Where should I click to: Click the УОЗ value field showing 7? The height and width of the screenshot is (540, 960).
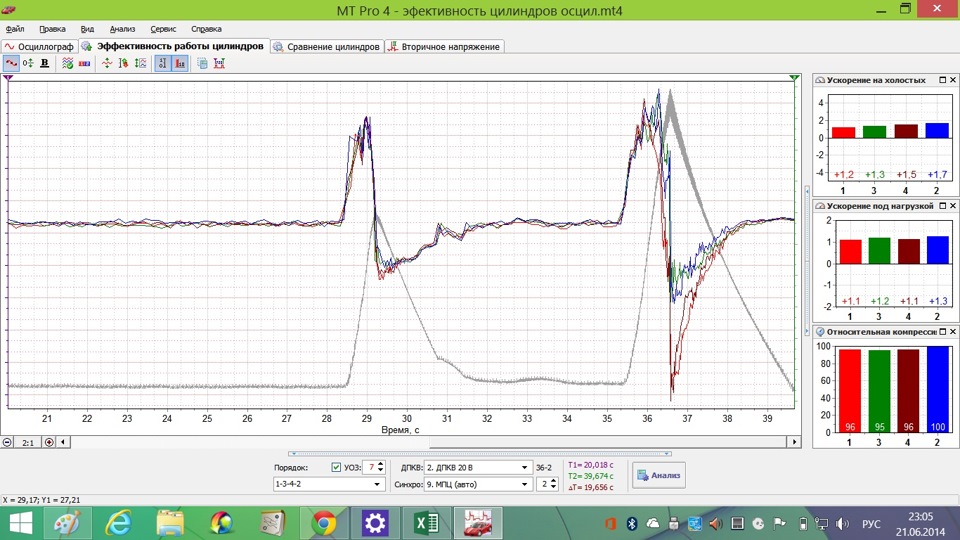point(370,467)
